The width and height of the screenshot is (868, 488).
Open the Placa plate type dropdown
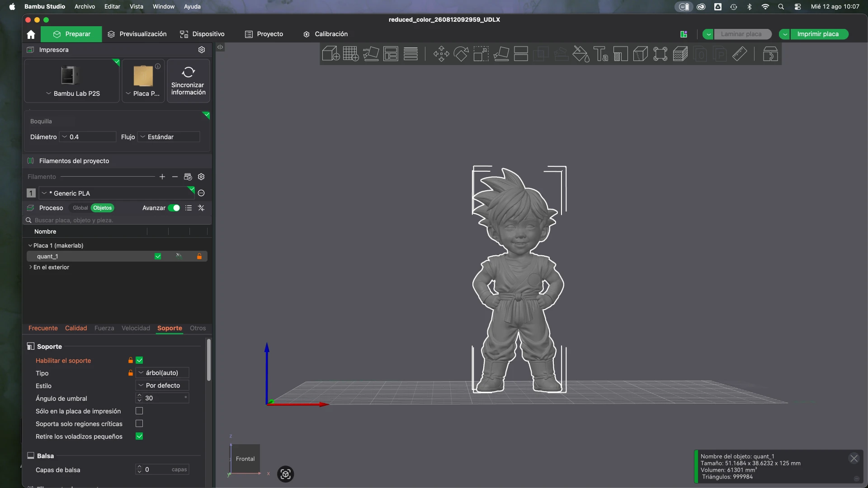143,94
